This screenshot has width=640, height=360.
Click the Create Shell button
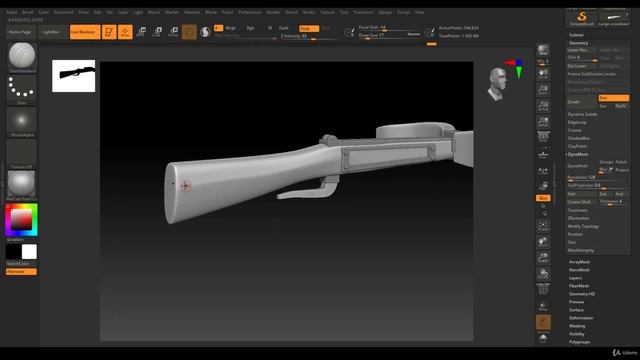click(x=582, y=202)
